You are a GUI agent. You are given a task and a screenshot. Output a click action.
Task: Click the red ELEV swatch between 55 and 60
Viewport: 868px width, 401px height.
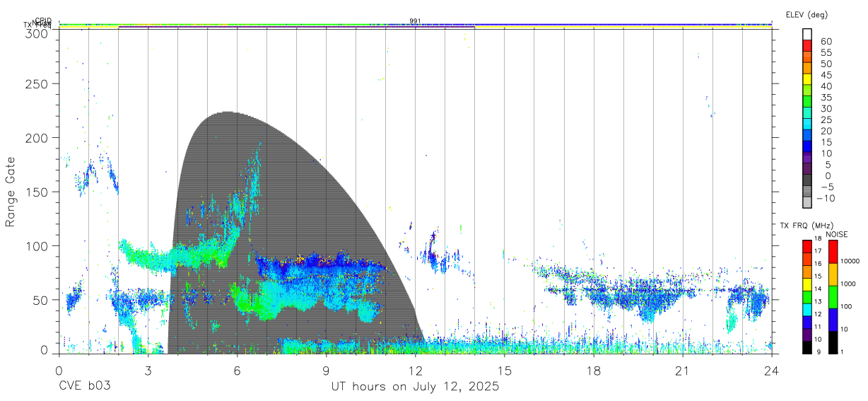point(807,45)
